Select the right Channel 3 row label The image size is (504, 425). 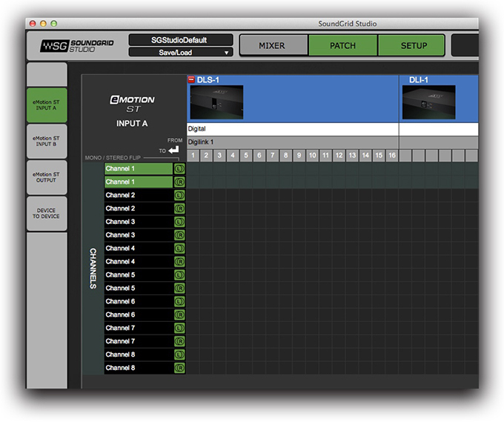[x=139, y=235]
